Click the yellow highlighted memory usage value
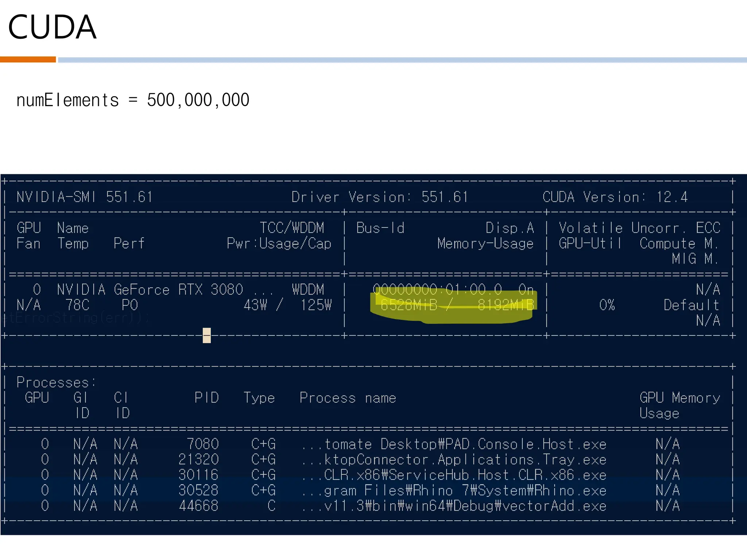The width and height of the screenshot is (747, 560). (x=457, y=305)
